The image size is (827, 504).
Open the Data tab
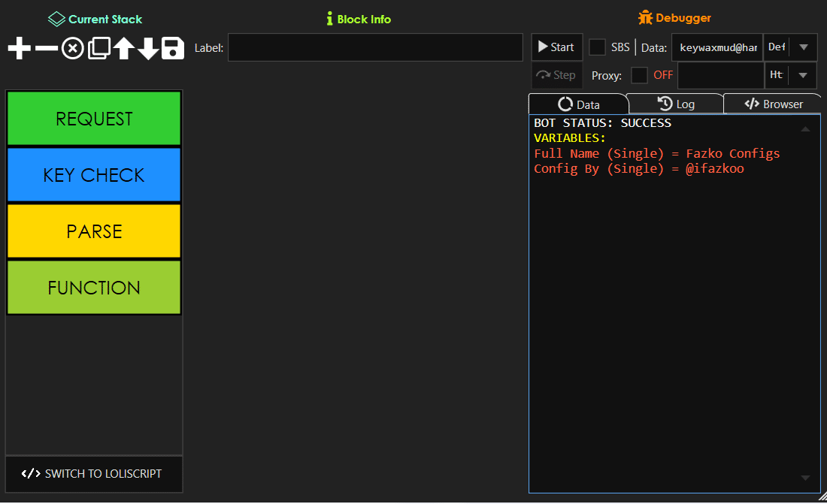[579, 103]
